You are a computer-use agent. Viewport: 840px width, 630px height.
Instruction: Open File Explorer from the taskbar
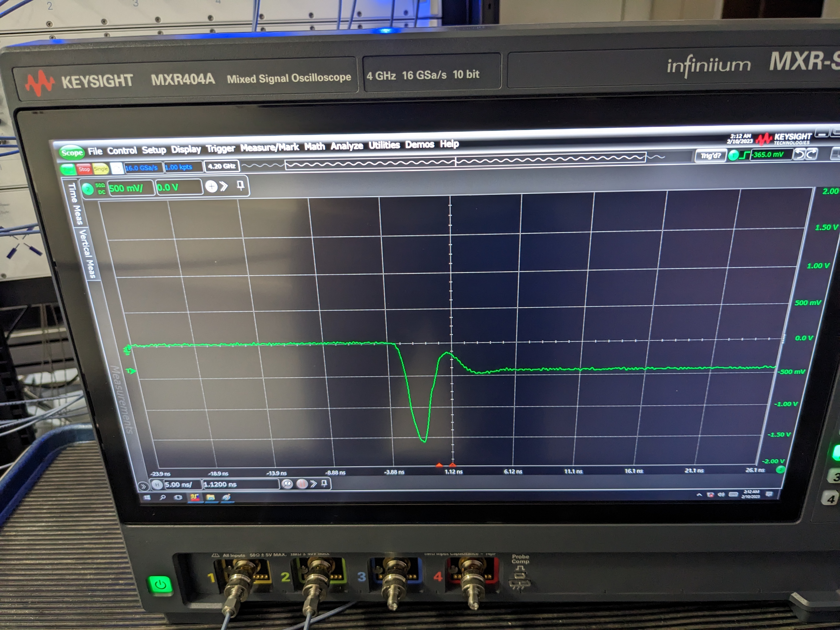tap(210, 497)
